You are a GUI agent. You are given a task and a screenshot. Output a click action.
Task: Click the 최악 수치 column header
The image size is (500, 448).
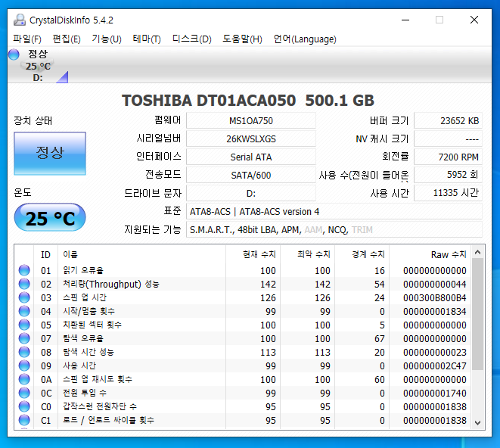click(x=307, y=254)
